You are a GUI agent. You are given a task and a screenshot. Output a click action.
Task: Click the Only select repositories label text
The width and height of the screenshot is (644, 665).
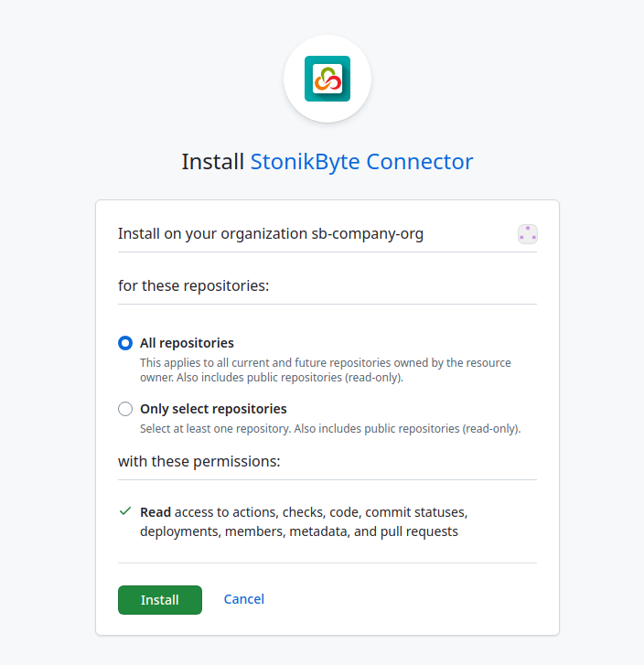coord(213,409)
